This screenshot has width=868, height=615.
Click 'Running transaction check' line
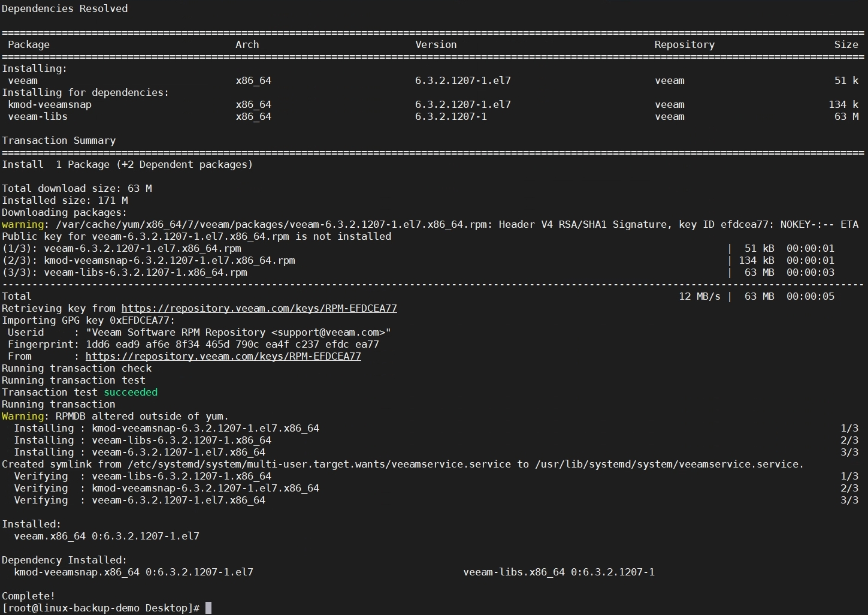pyautogui.click(x=77, y=368)
